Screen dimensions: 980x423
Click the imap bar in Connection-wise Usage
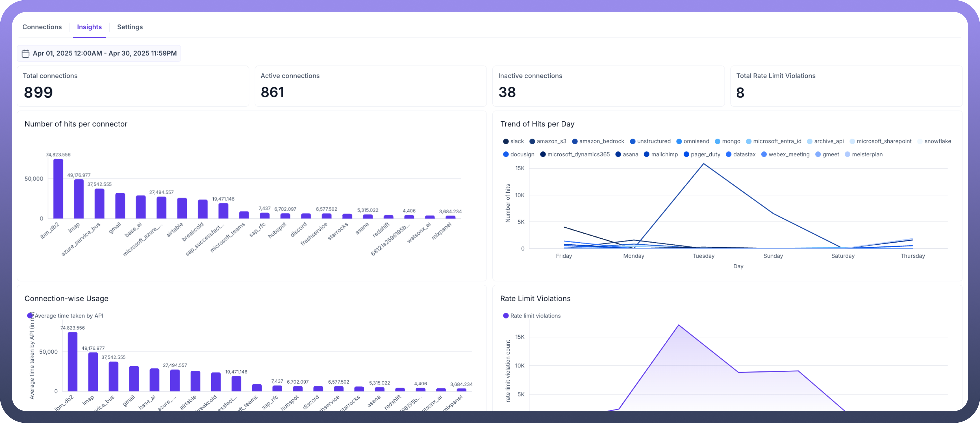tap(93, 372)
